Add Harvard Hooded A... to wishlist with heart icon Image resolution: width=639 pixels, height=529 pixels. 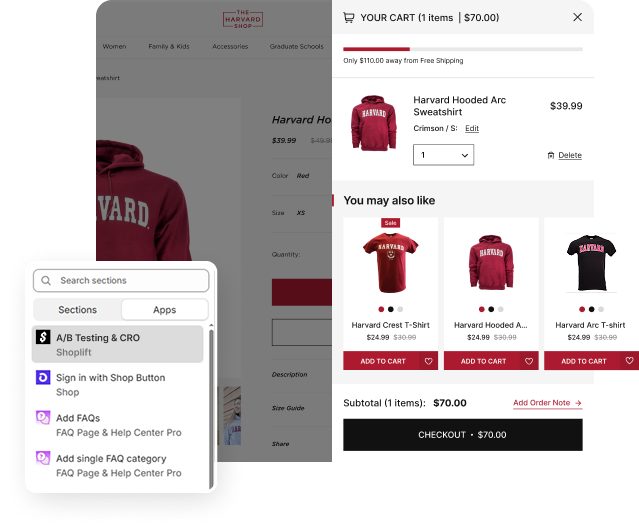point(529,361)
